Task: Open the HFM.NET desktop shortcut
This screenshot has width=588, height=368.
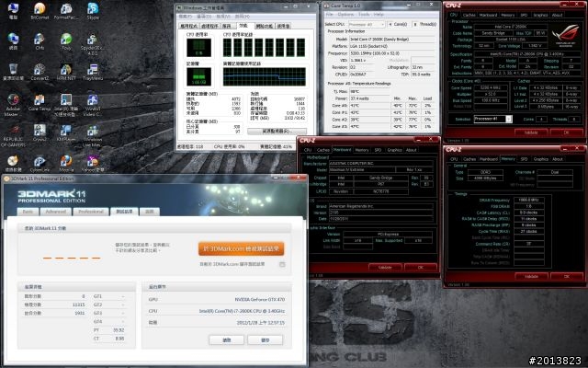Action: pos(66,72)
